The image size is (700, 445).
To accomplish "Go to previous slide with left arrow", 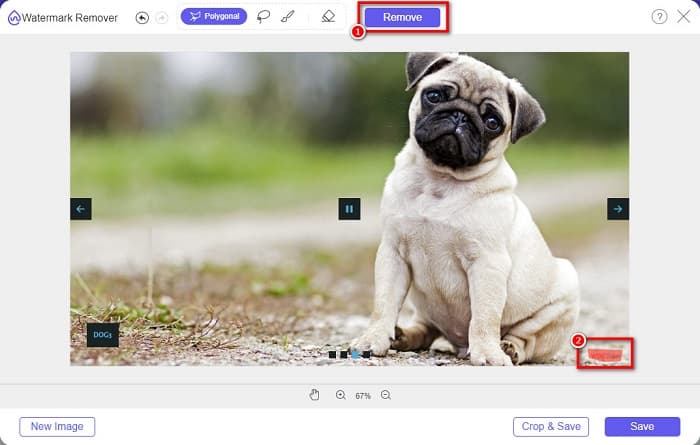I will (81, 209).
